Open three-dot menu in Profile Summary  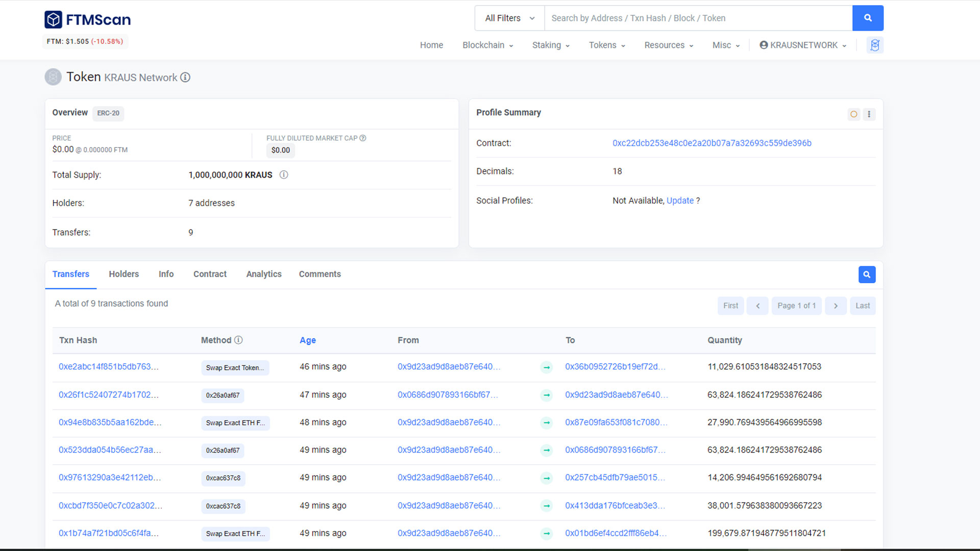coord(869,114)
